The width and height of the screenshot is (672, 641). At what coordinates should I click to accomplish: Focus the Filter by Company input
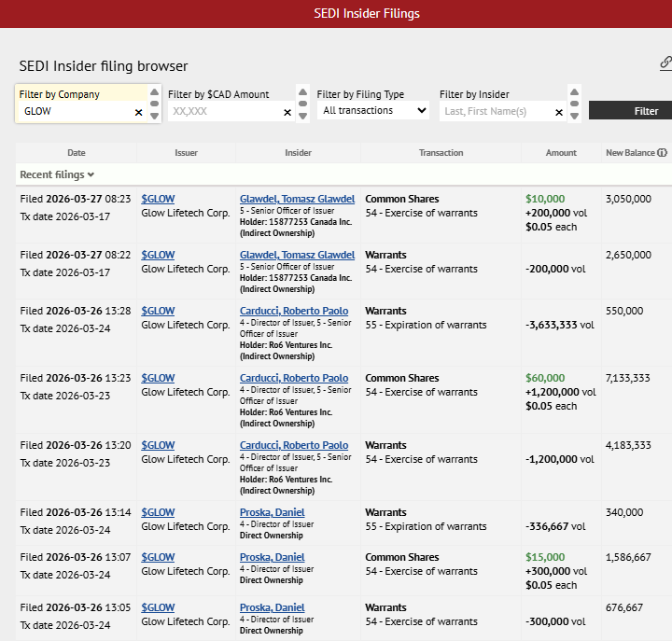coord(77,112)
